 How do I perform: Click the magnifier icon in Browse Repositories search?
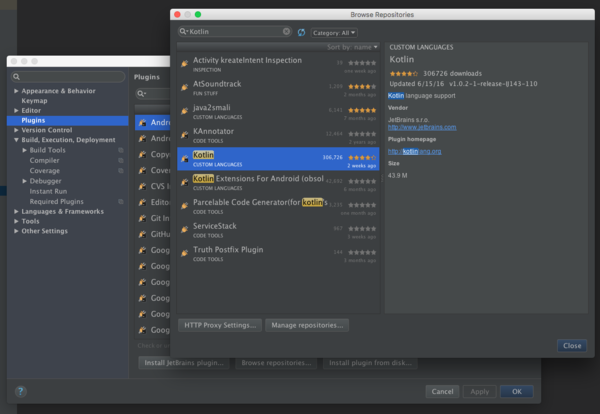click(x=183, y=31)
